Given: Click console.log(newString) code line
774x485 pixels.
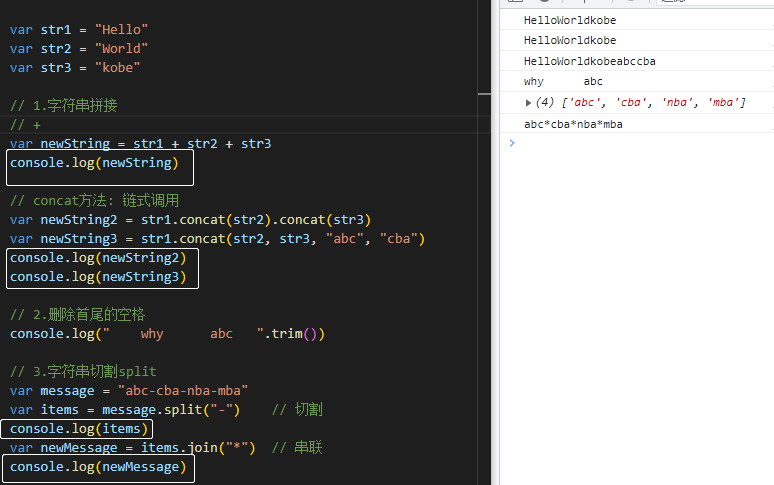Looking at the screenshot, I should tap(94, 163).
